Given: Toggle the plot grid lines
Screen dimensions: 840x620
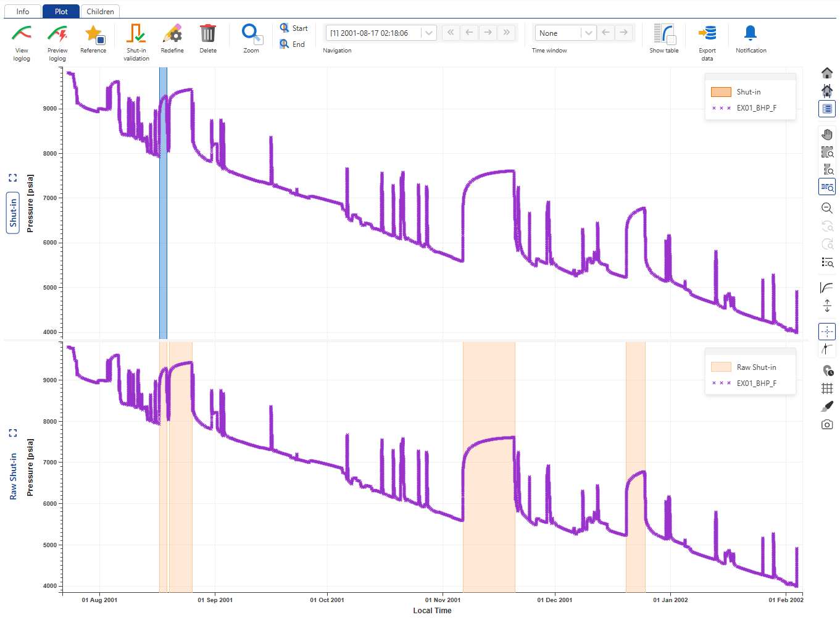Looking at the screenshot, I should 827,388.
